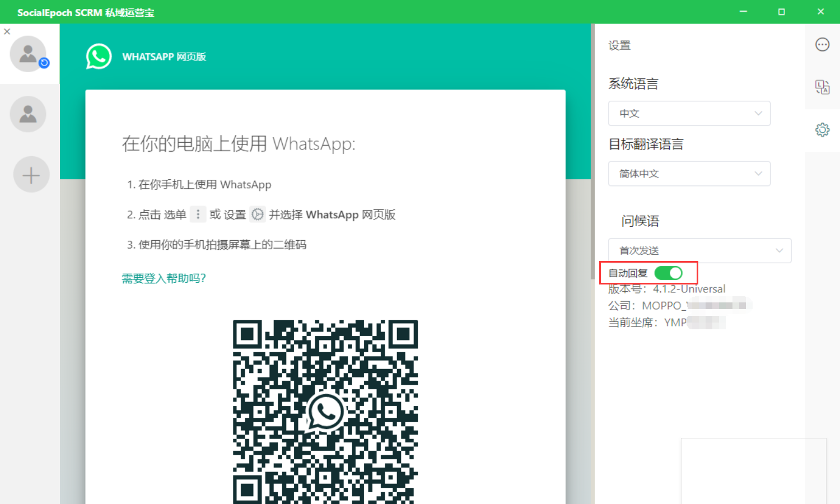Viewport: 840px width, 504px height.
Task: Open the 目标翻译语言 dropdown showing 简体中文
Action: click(689, 174)
